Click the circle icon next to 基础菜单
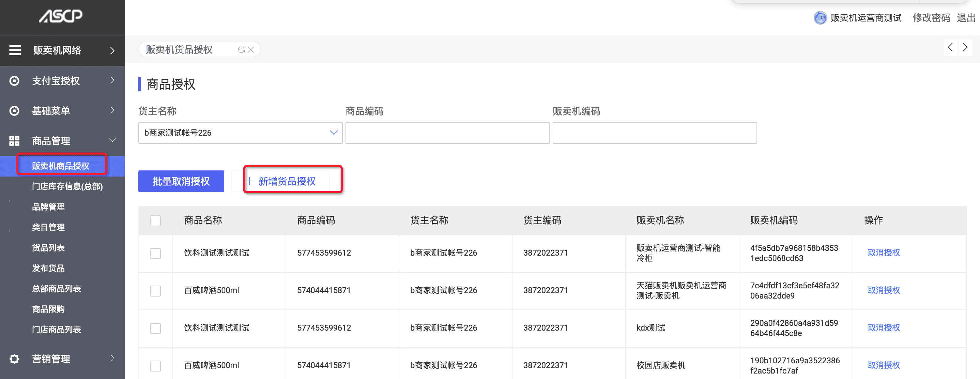 (x=14, y=111)
